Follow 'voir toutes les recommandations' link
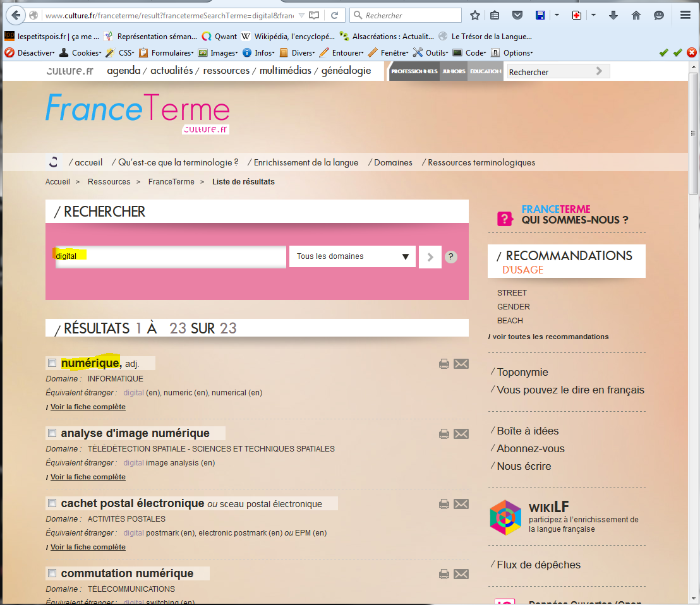Image resolution: width=700 pixels, height=605 pixels. (550, 337)
